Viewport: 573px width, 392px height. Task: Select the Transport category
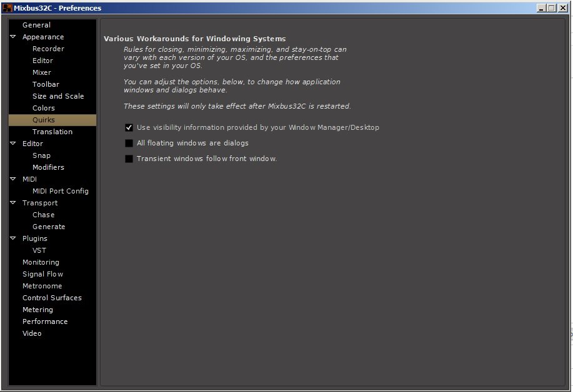pyautogui.click(x=40, y=203)
